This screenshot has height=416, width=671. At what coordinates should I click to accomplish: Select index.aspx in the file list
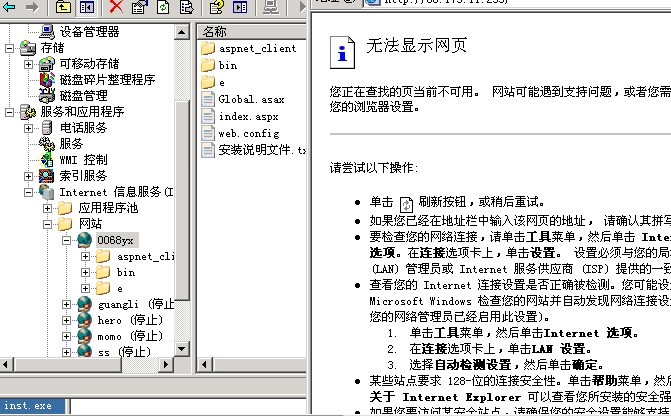click(248, 116)
